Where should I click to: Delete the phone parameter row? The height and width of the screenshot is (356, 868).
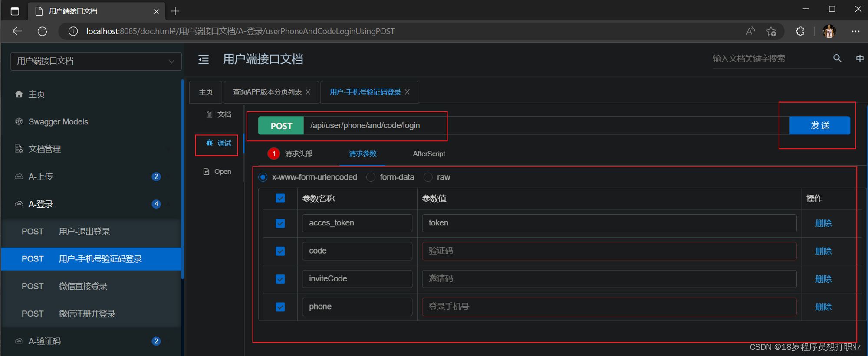tap(823, 307)
